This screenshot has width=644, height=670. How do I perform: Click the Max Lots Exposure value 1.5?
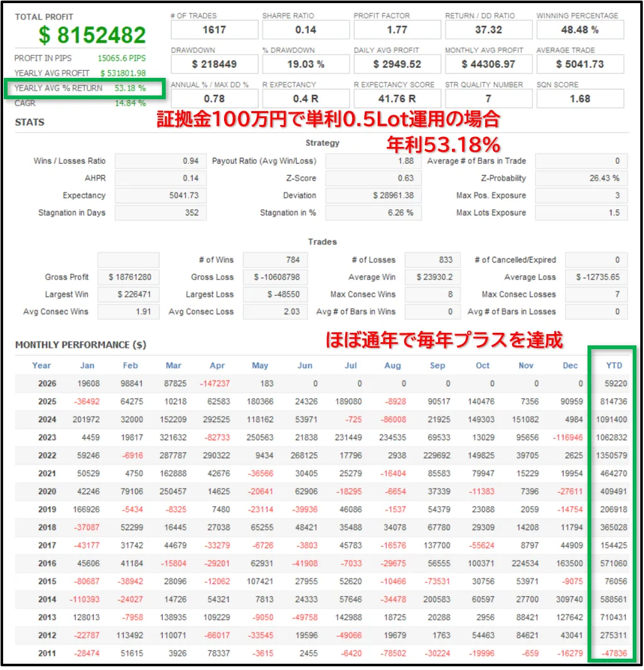point(581,212)
